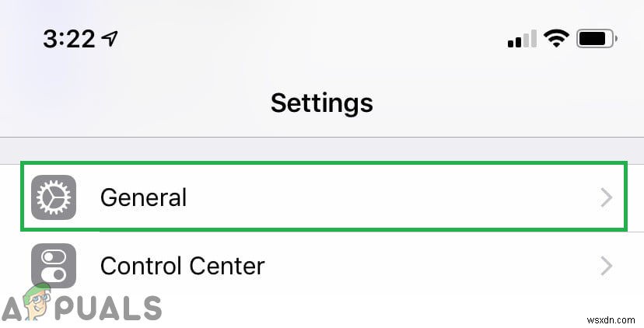The width and height of the screenshot is (644, 328).
Task: Expand Control Center using its right chevron
Action: (x=607, y=267)
